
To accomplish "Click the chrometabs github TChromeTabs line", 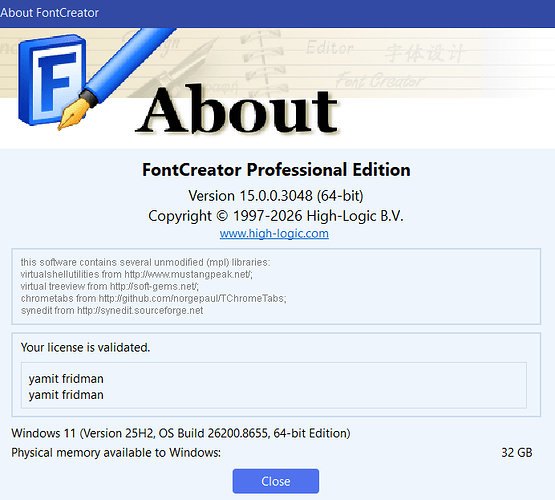I will pos(153,298).
